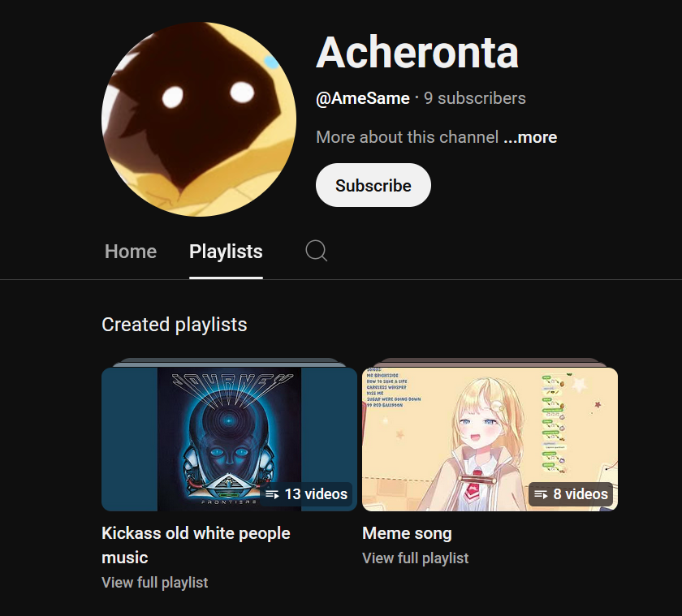The image size is (682, 616).
Task: Open the More about this channel text
Action: [407, 137]
